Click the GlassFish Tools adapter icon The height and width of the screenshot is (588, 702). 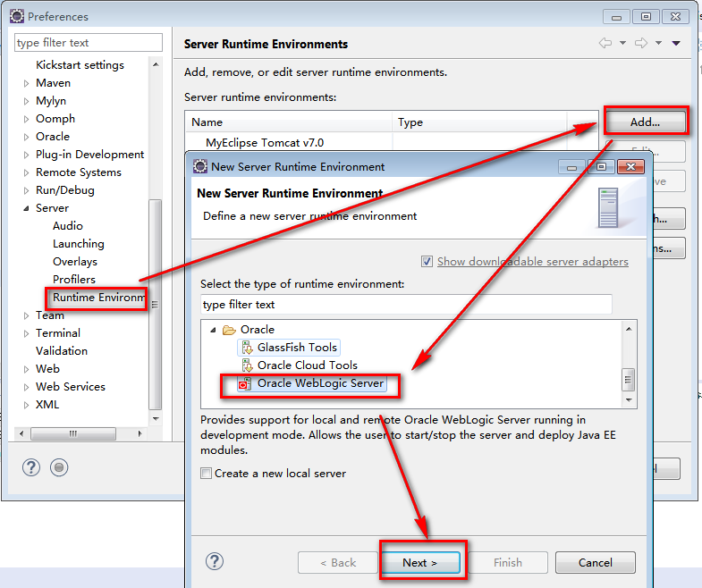coord(247,348)
